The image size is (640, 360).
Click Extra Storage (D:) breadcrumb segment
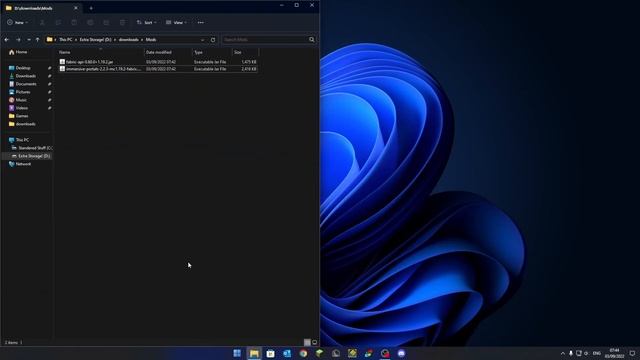coord(96,40)
